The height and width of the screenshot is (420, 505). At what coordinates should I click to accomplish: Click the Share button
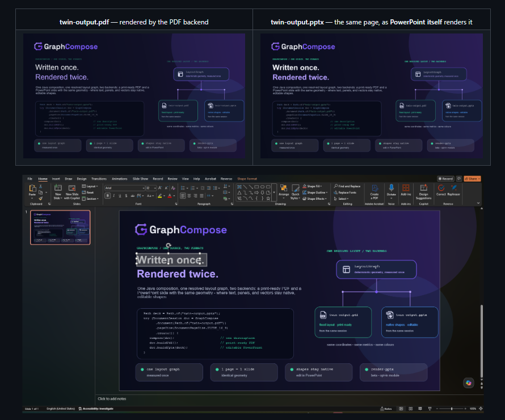[x=472, y=179]
